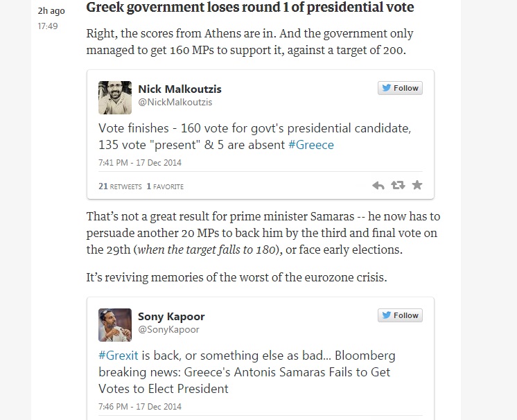The width and height of the screenshot is (517, 420).
Task: Follow Sony Kapoor on Twitter
Action: [x=400, y=315]
